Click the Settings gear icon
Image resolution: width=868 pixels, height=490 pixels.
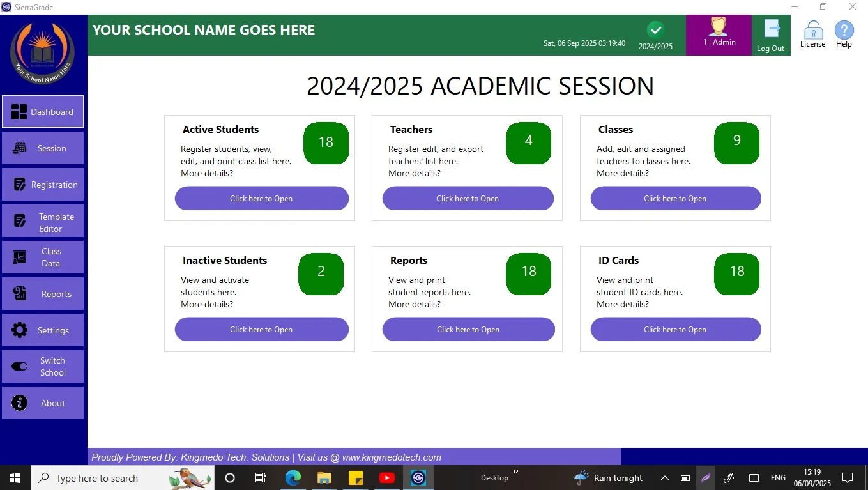(20, 330)
